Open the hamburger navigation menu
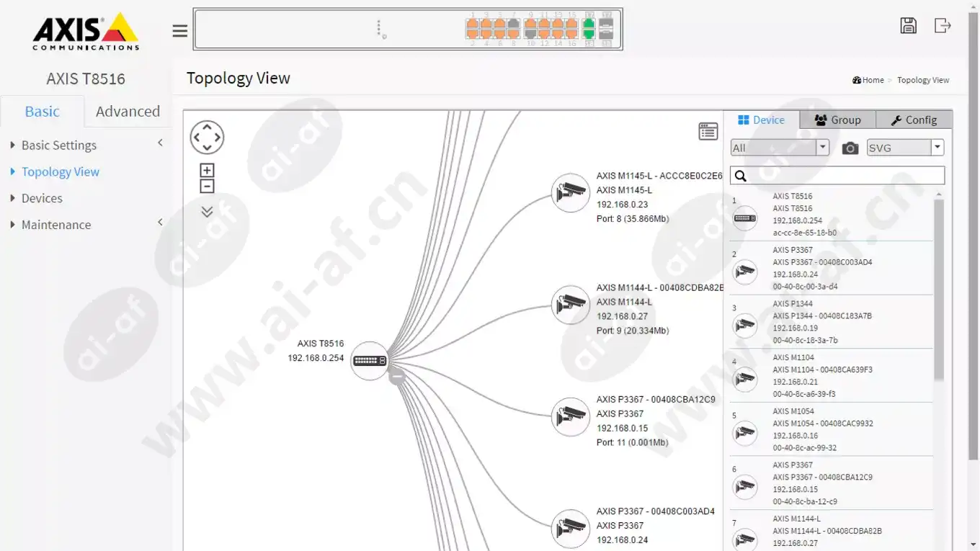980x551 pixels. (x=180, y=31)
